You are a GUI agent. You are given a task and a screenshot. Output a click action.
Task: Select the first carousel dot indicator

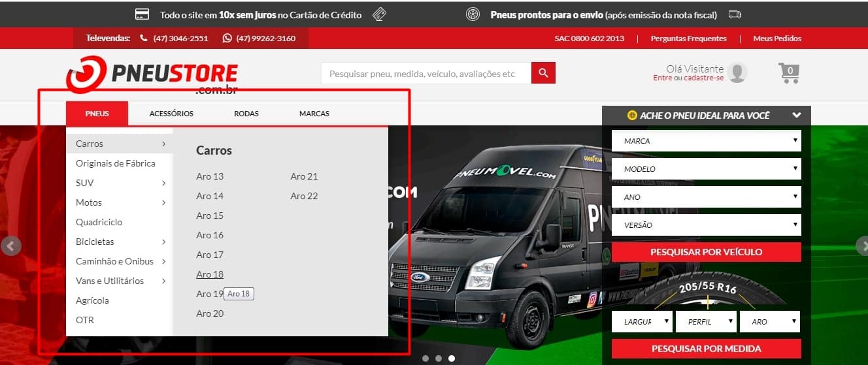point(426,358)
